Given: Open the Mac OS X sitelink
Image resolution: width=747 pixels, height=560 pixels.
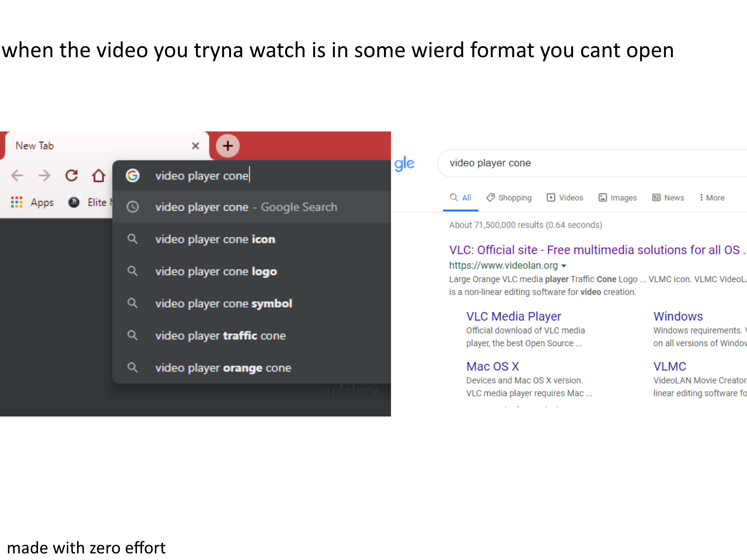Looking at the screenshot, I should [493, 366].
